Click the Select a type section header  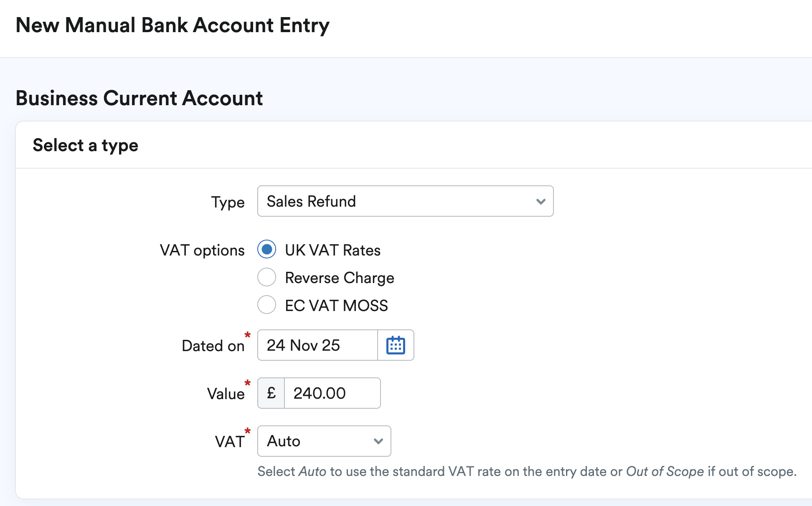coord(85,145)
